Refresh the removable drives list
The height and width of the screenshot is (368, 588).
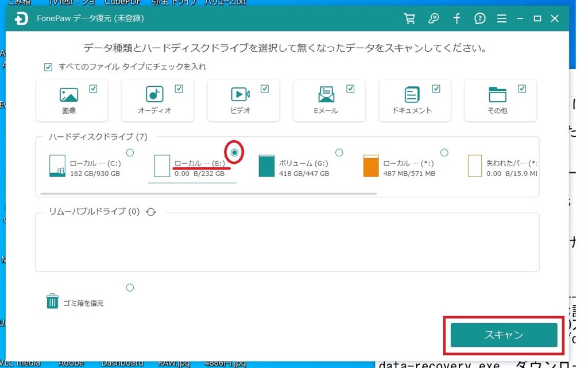pyautogui.click(x=151, y=212)
